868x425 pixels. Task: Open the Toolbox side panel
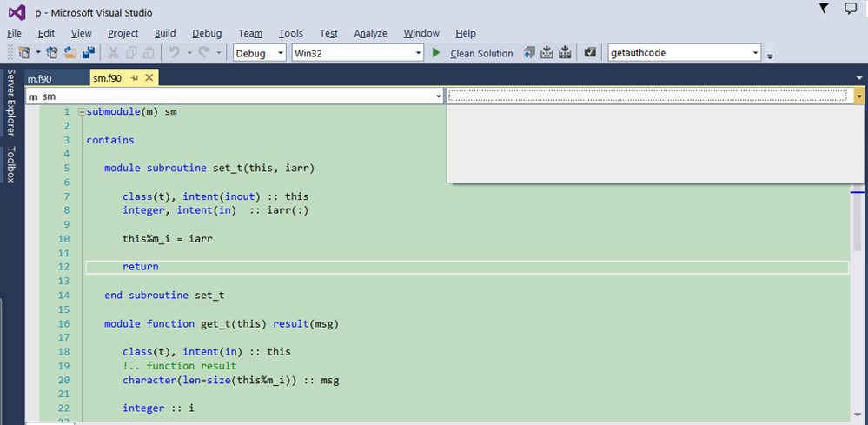11,163
